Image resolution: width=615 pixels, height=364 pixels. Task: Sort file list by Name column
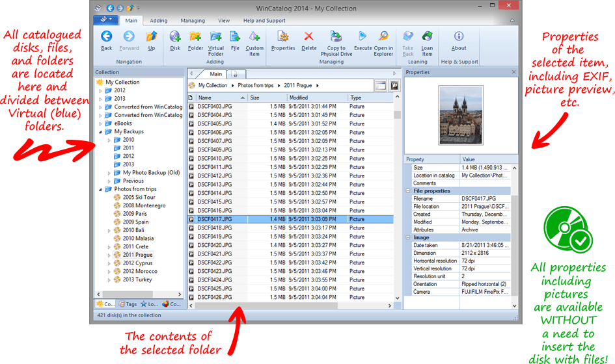coord(221,97)
